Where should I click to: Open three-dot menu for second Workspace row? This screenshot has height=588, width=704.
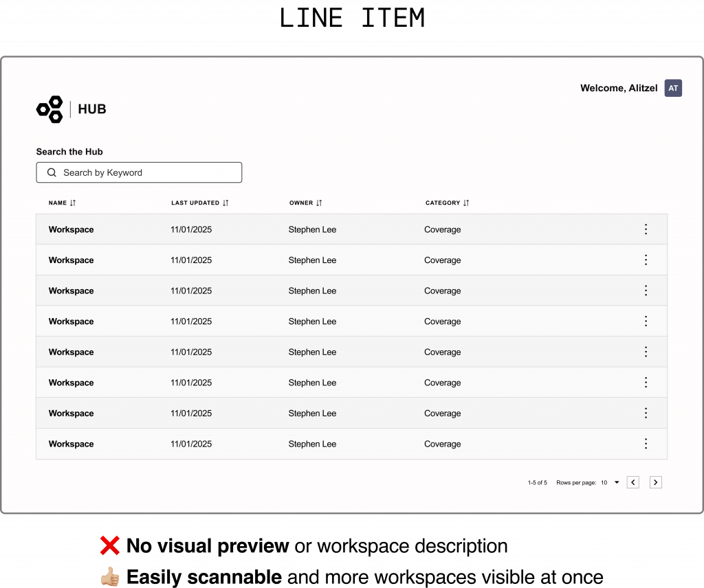(646, 260)
